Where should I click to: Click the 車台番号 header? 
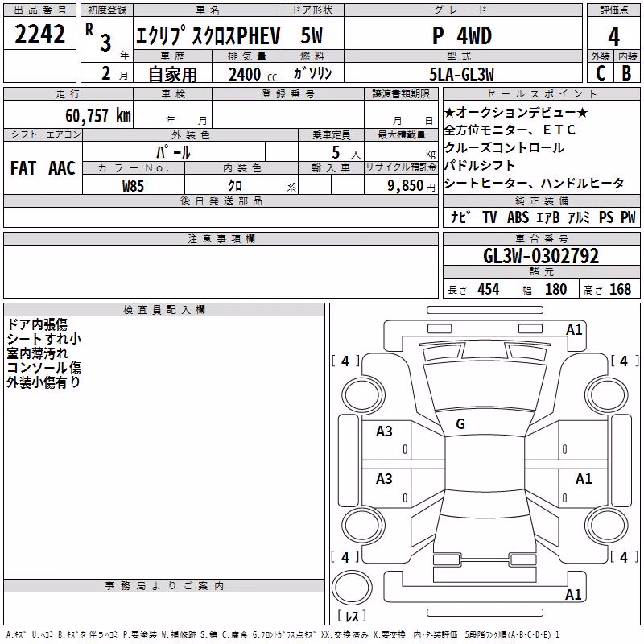click(541, 238)
